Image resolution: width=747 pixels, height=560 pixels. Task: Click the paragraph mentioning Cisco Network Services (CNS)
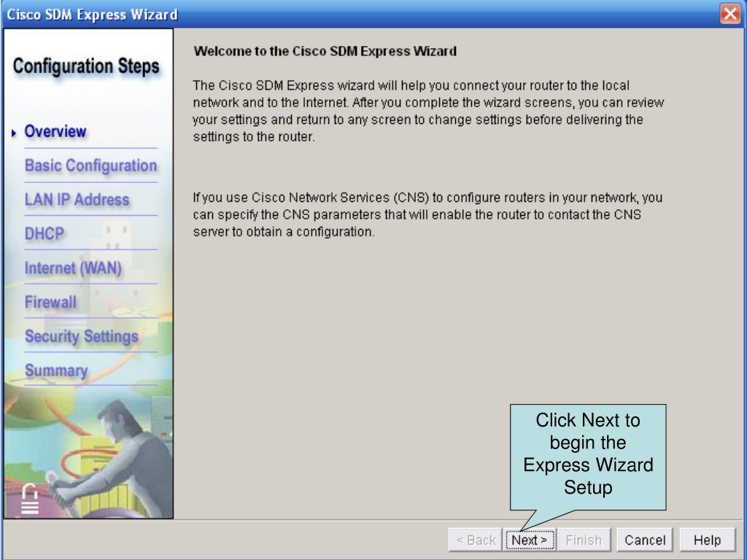[427, 215]
